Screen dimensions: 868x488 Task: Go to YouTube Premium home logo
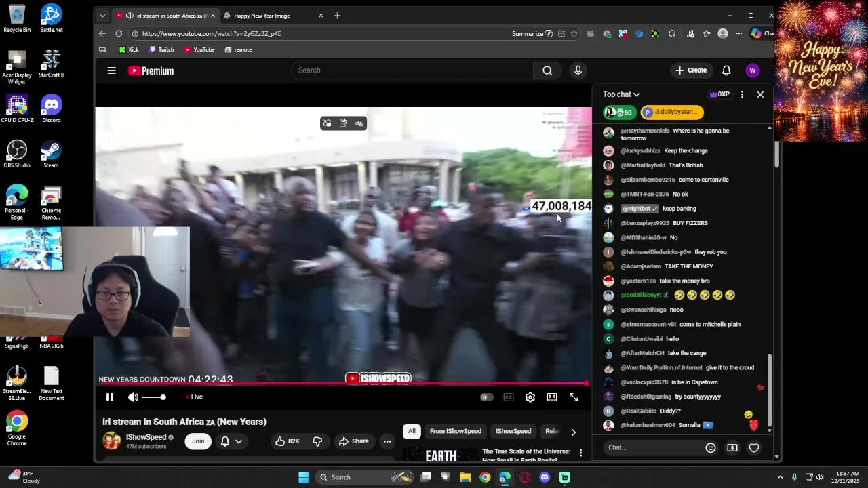pos(151,70)
